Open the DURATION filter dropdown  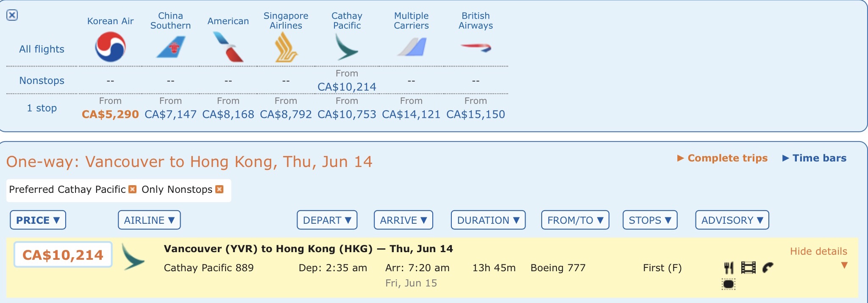[x=488, y=220]
